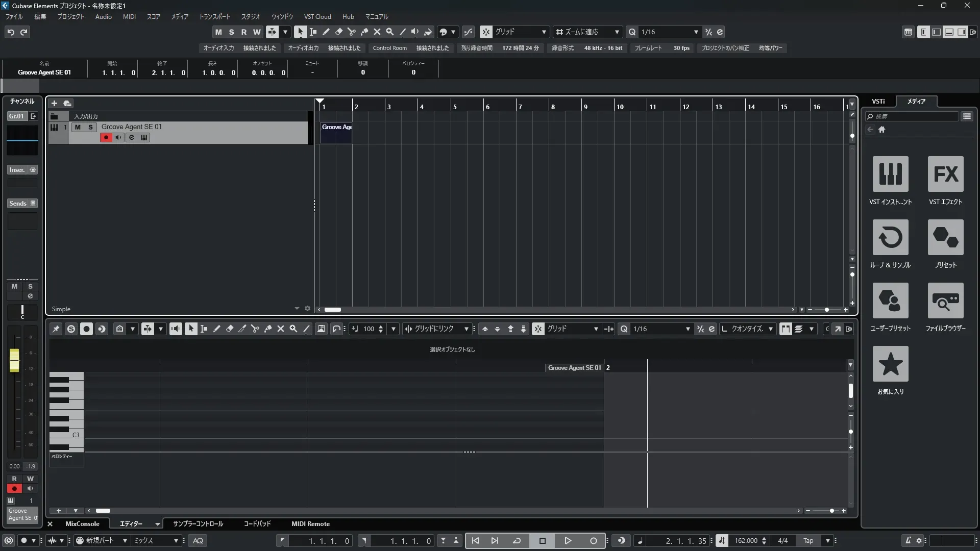
Task: Click the Add Track plus icon
Action: point(54,103)
